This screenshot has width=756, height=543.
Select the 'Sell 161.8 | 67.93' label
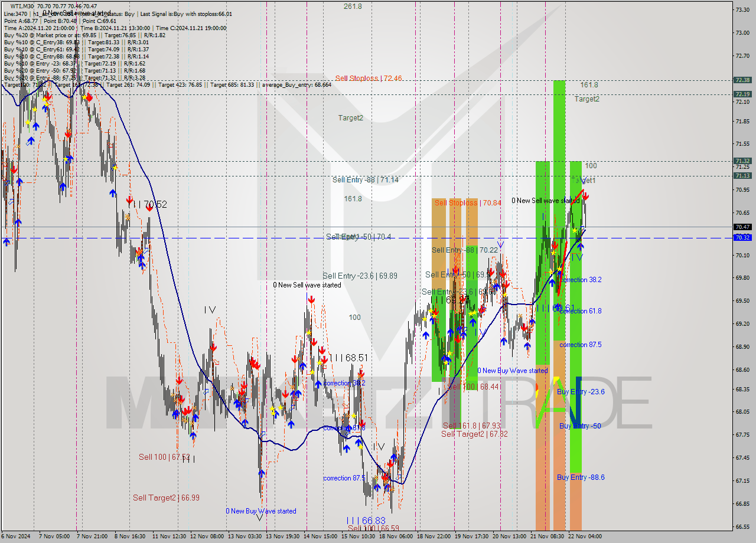[471, 426]
